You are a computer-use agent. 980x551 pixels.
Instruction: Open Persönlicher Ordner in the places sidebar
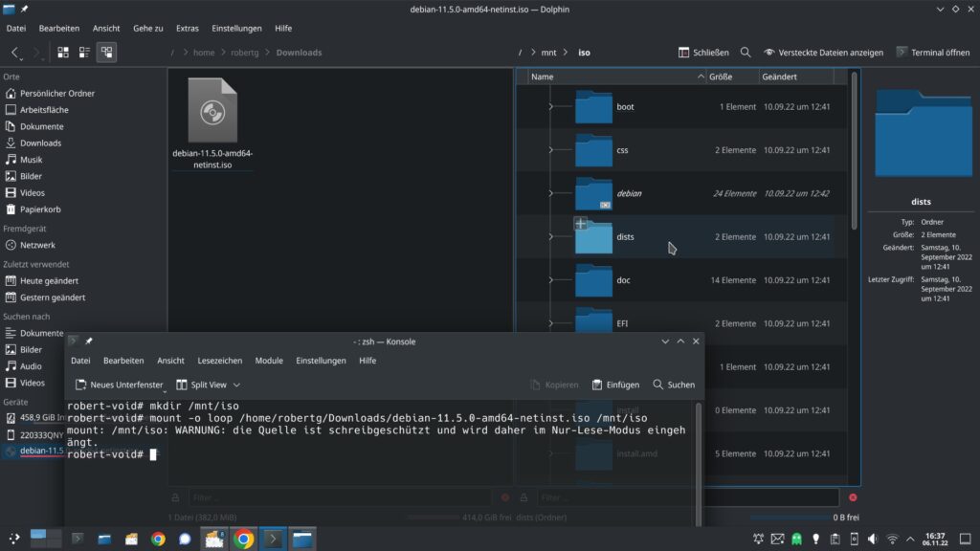click(50, 93)
